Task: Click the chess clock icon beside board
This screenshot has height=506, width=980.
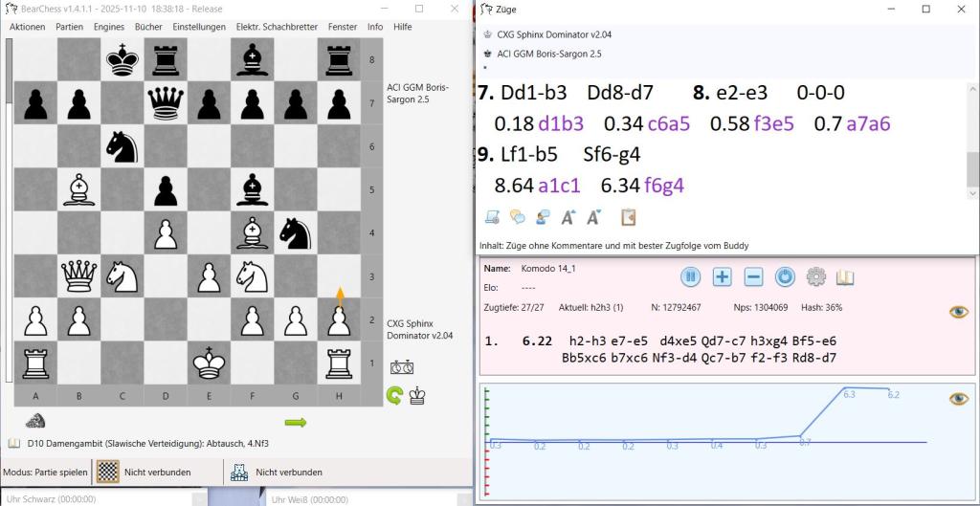Action: tap(402, 366)
